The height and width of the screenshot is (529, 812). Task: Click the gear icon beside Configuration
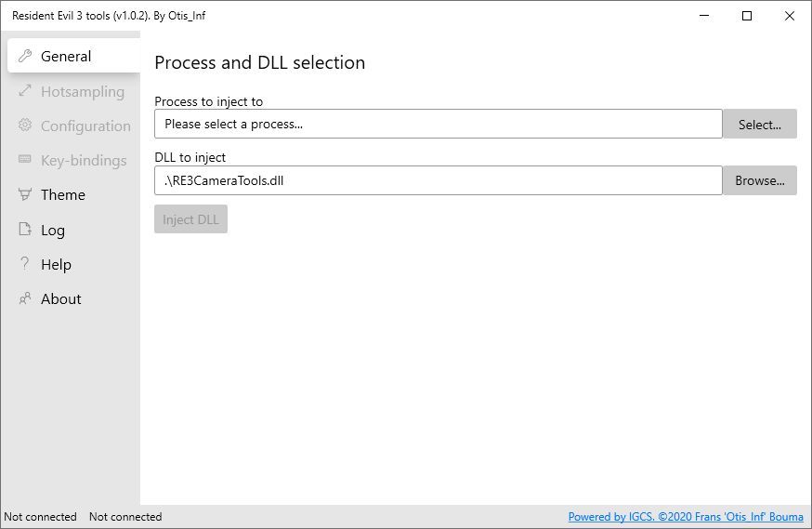tap(25, 126)
